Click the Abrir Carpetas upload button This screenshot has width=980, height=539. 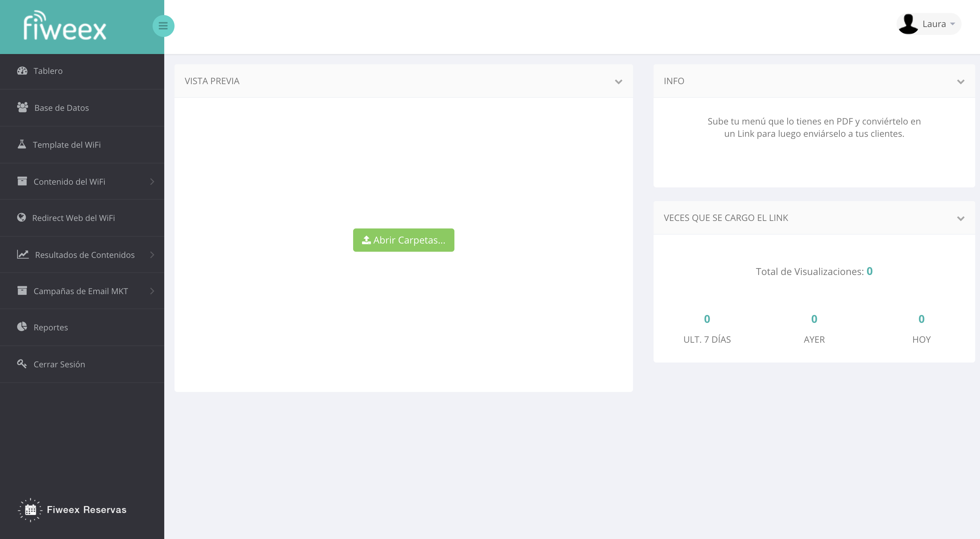tap(403, 240)
